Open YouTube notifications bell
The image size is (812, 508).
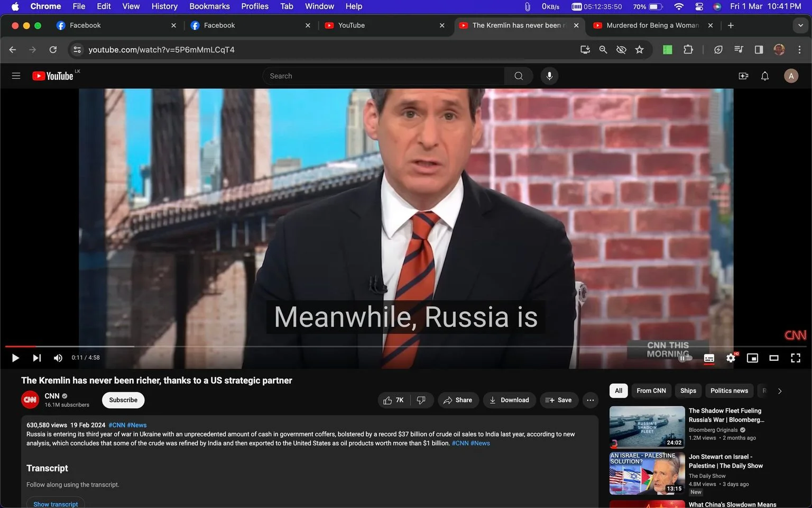point(765,76)
